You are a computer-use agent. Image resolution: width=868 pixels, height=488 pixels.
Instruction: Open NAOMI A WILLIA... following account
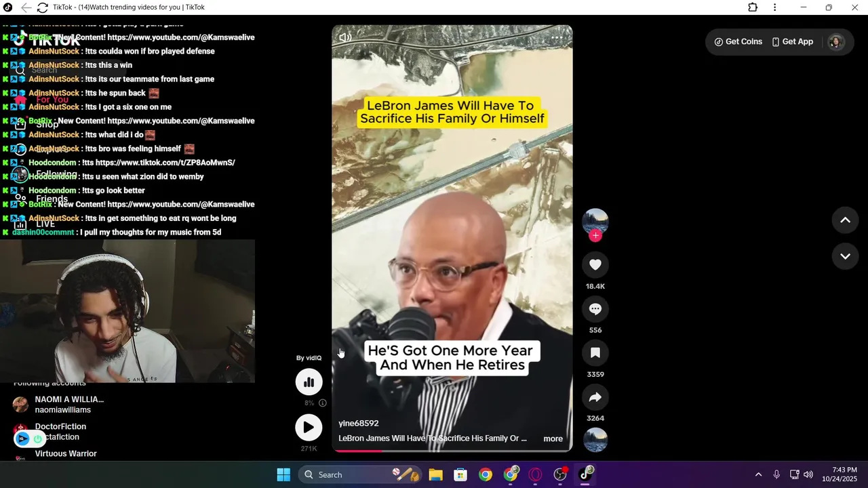point(59,405)
